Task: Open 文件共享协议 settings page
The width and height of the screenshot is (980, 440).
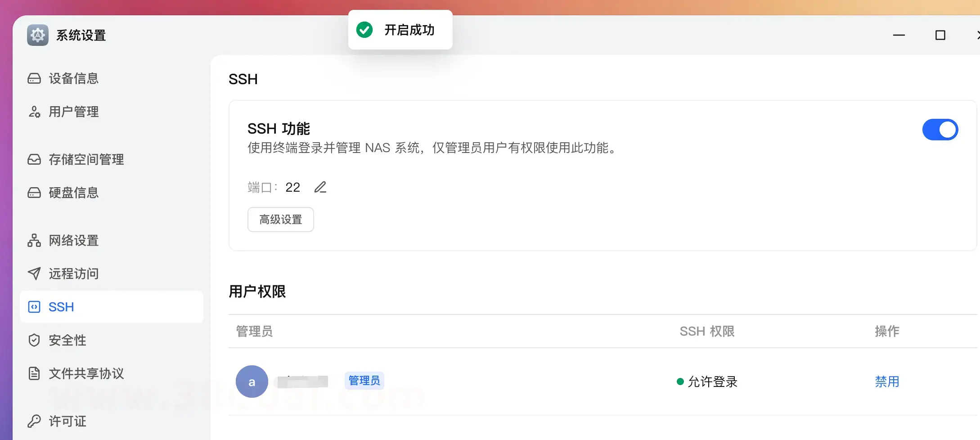Action: (x=86, y=373)
